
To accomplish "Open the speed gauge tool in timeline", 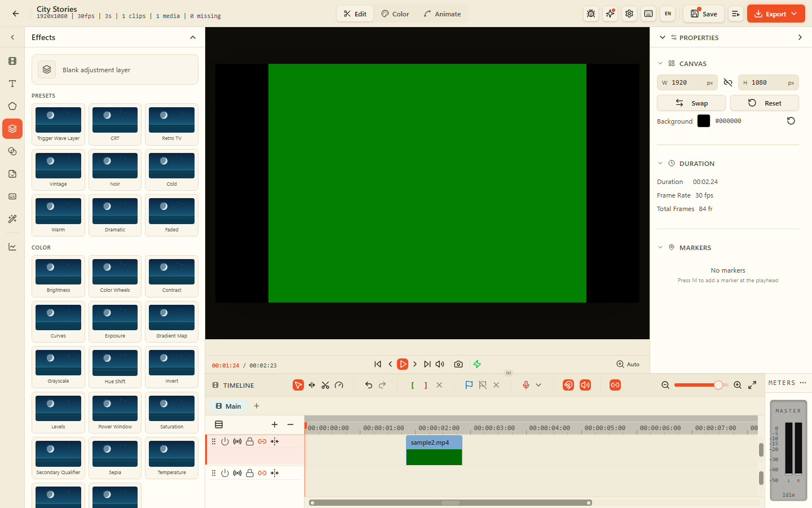I will 339,385.
